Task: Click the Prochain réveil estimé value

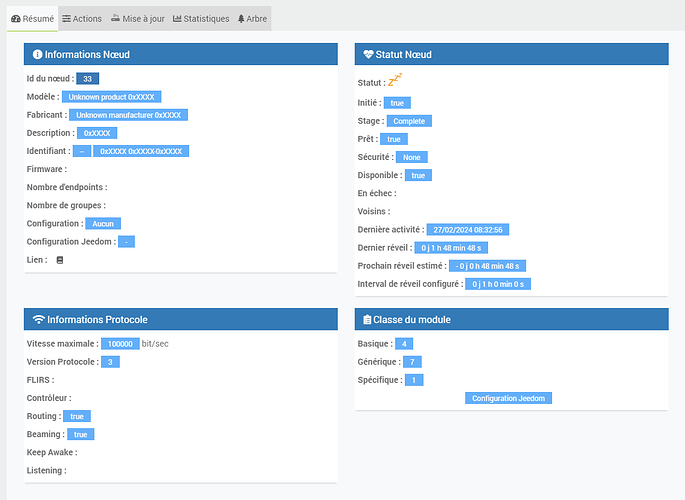Action: pos(487,266)
